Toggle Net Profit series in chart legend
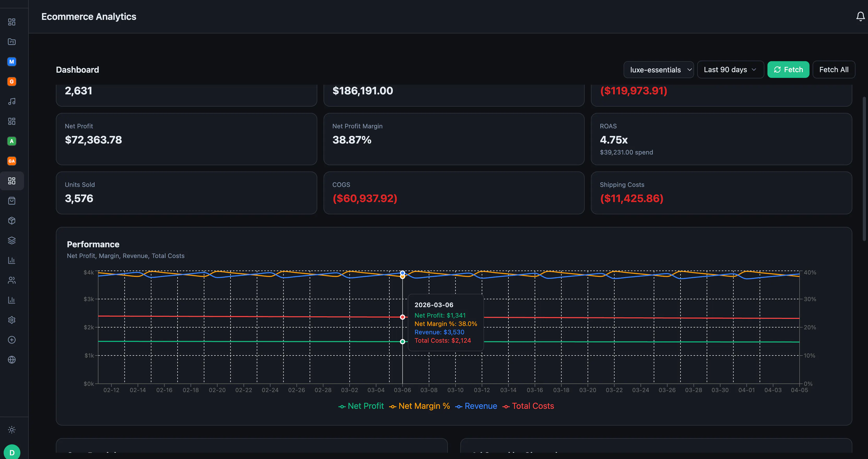 tap(361, 406)
